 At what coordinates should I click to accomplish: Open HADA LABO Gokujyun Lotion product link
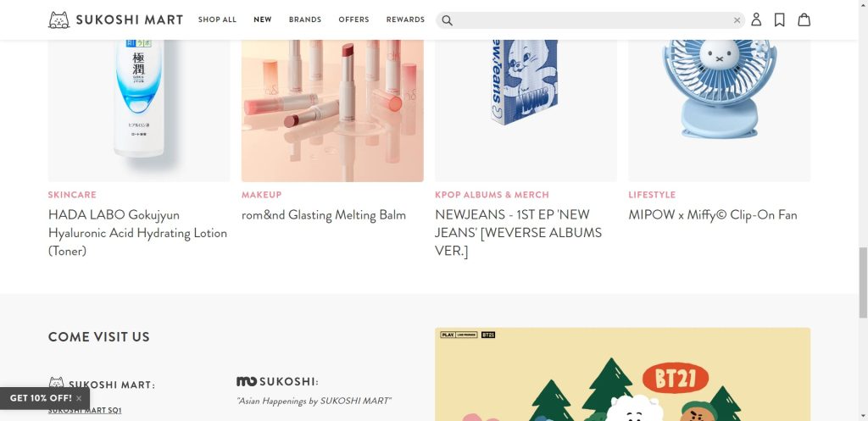coord(138,233)
